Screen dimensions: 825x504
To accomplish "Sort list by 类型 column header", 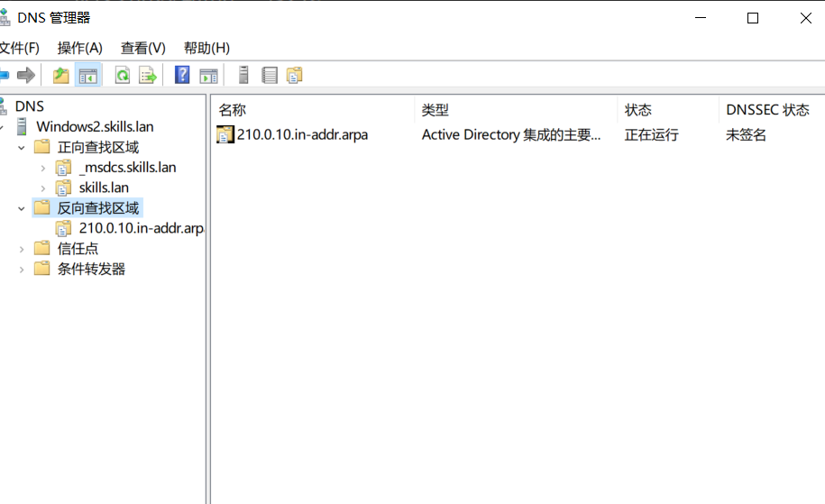I will pyautogui.click(x=435, y=110).
